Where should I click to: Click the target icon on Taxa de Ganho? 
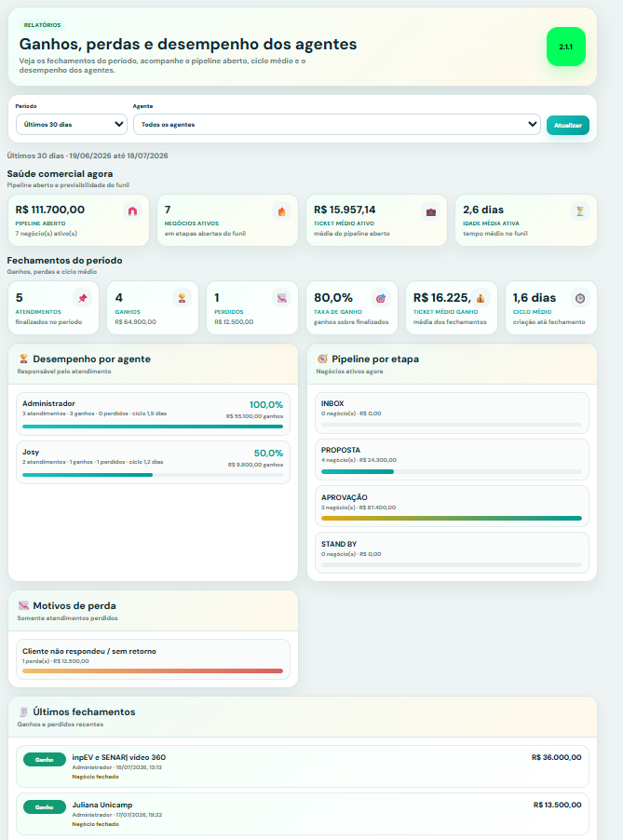(380, 298)
